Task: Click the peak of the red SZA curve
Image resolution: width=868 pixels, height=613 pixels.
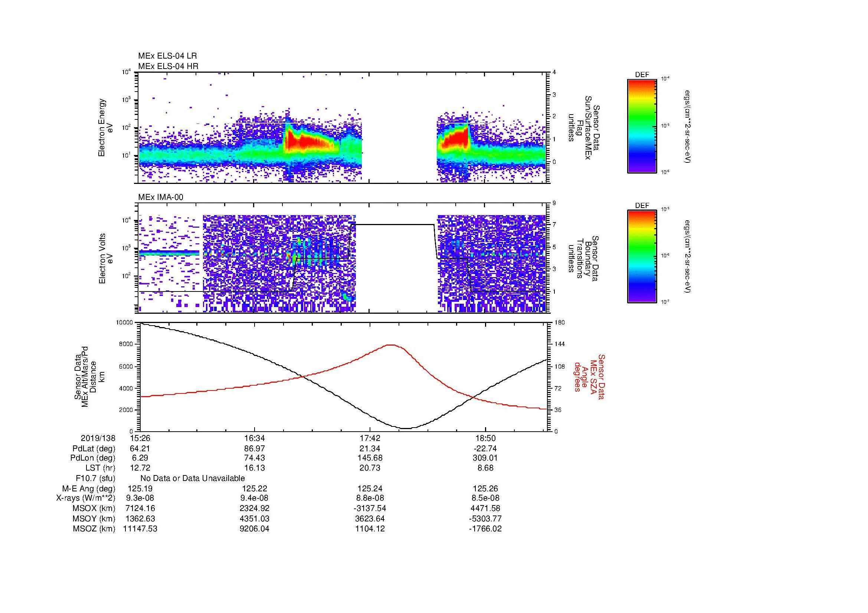Action: [390, 345]
